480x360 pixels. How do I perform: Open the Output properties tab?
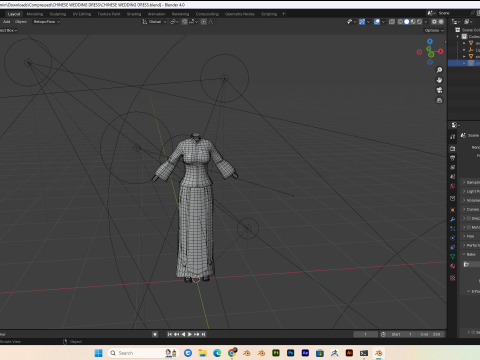pos(453,158)
